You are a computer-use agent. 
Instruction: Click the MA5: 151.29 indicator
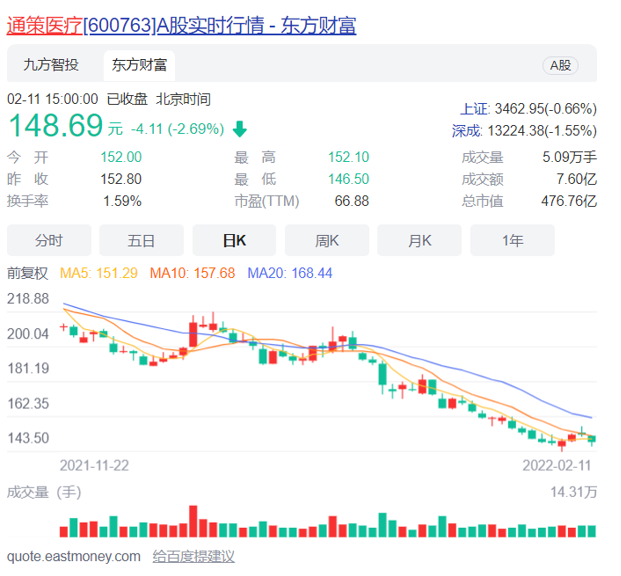(99, 273)
